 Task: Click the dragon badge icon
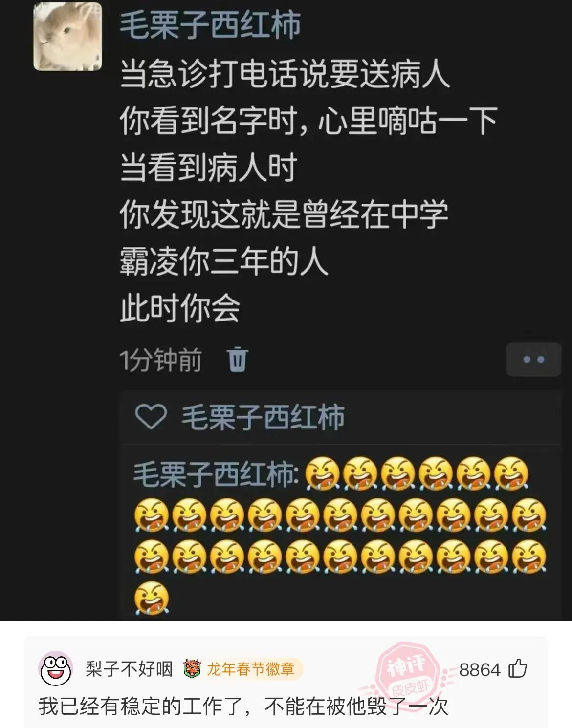click(192, 669)
